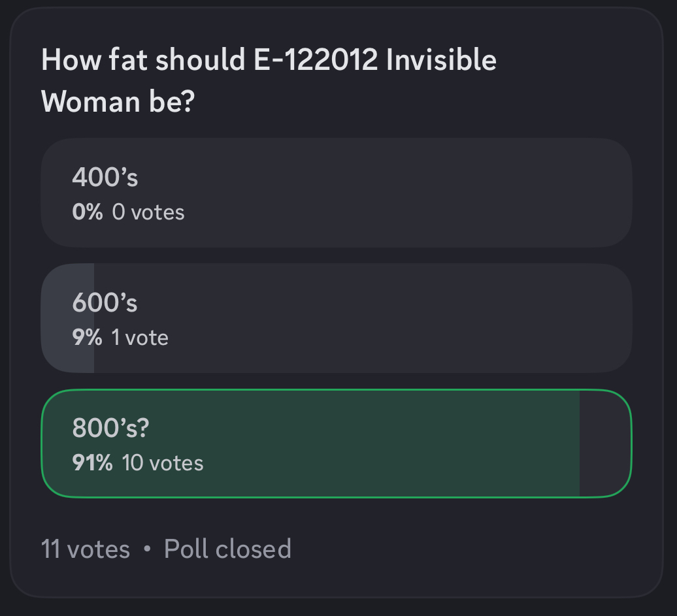This screenshot has width=677, height=616.
Task: Click the dot separator beside "Poll closed"
Action: (x=147, y=549)
